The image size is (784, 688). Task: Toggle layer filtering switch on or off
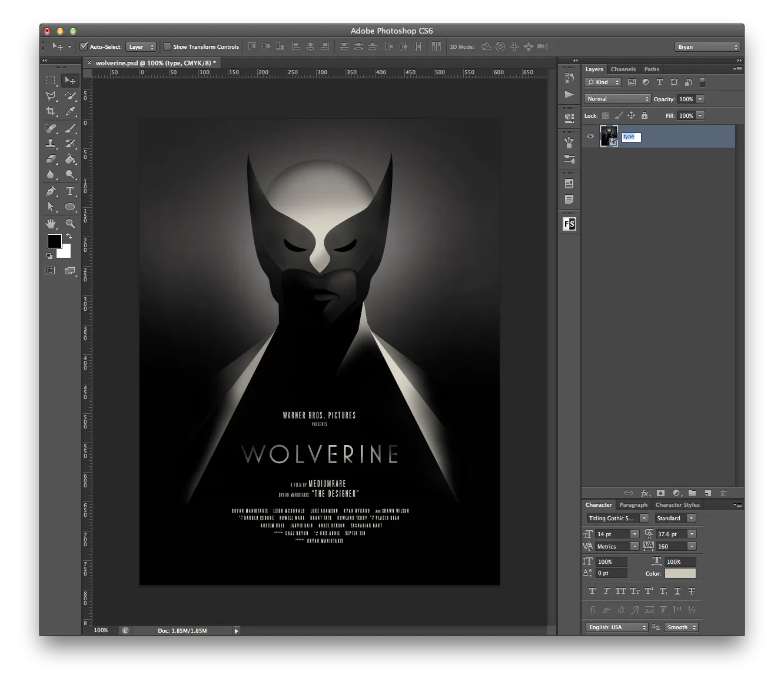702,82
